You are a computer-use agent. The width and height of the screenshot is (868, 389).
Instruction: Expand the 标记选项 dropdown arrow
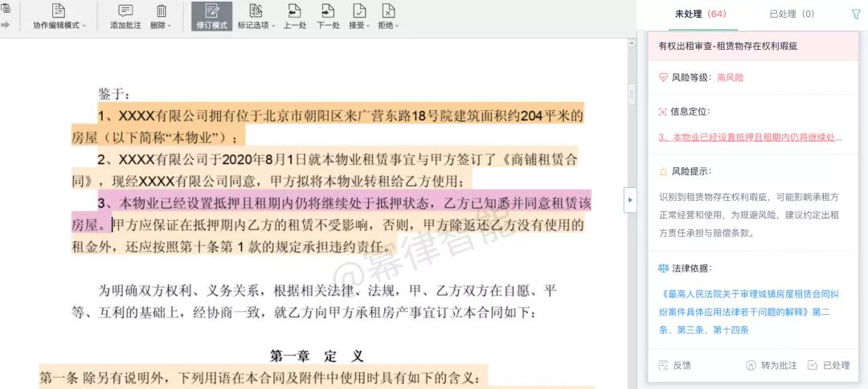point(273,26)
